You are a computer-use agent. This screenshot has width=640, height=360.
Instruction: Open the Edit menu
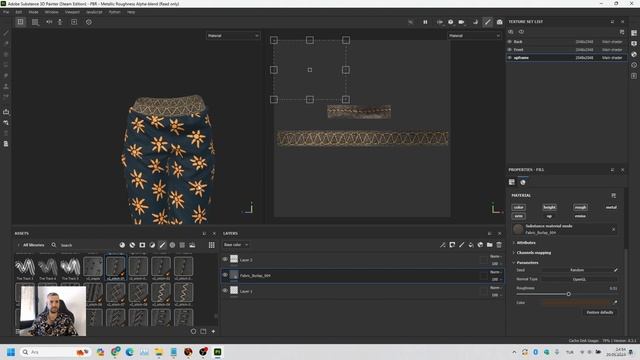(19, 12)
